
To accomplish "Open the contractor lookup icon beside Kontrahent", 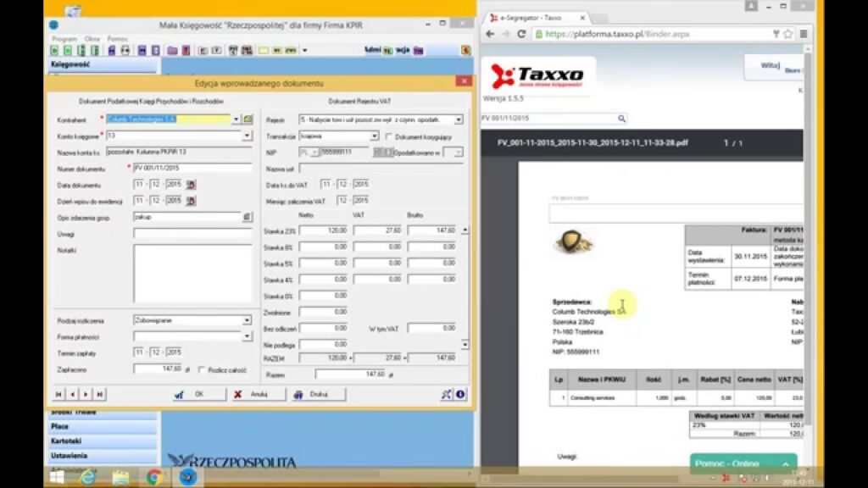I will click(x=248, y=119).
